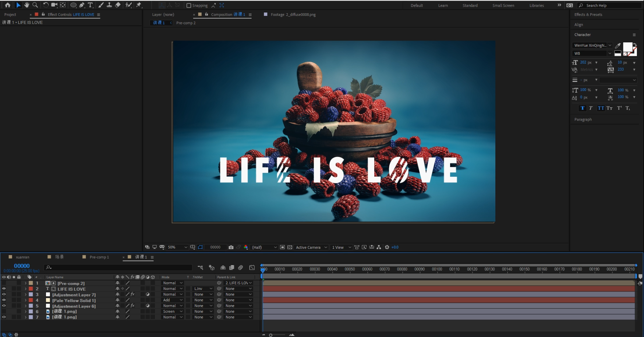Select the Hand tool

coord(26,5)
